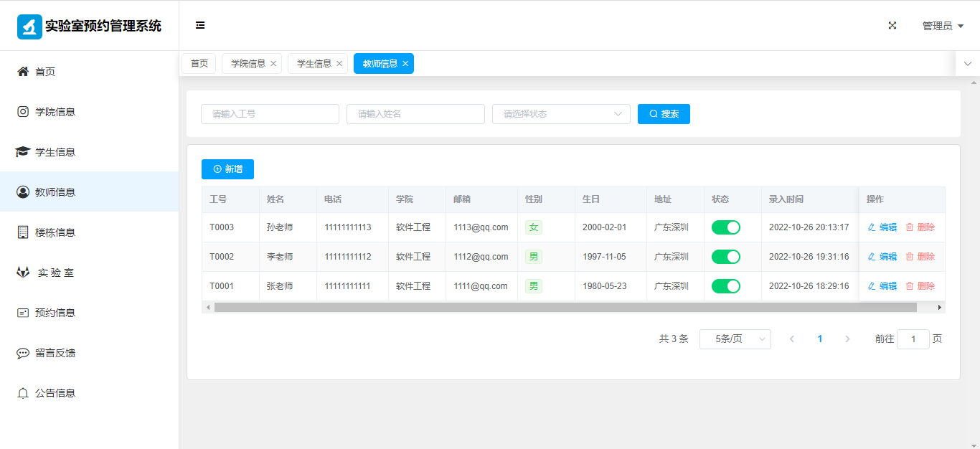Open building info via its sidebar icon
Screen dimensions: 980x449
point(23,232)
